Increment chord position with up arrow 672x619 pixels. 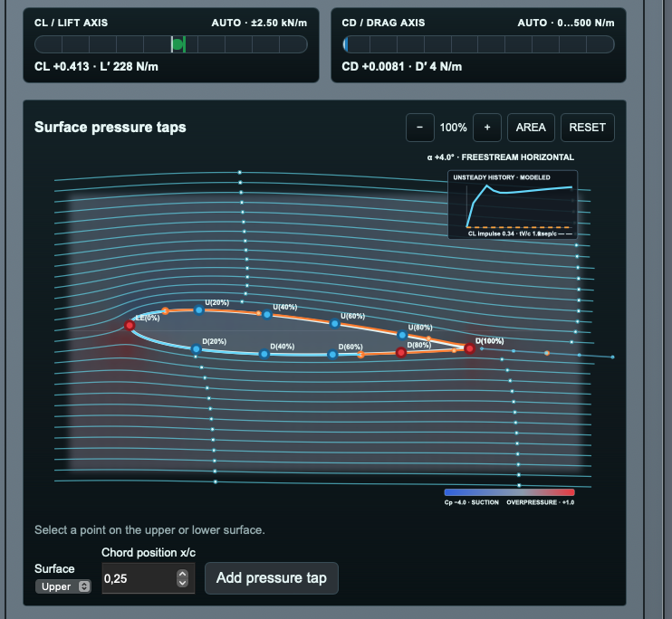pyautogui.click(x=183, y=574)
